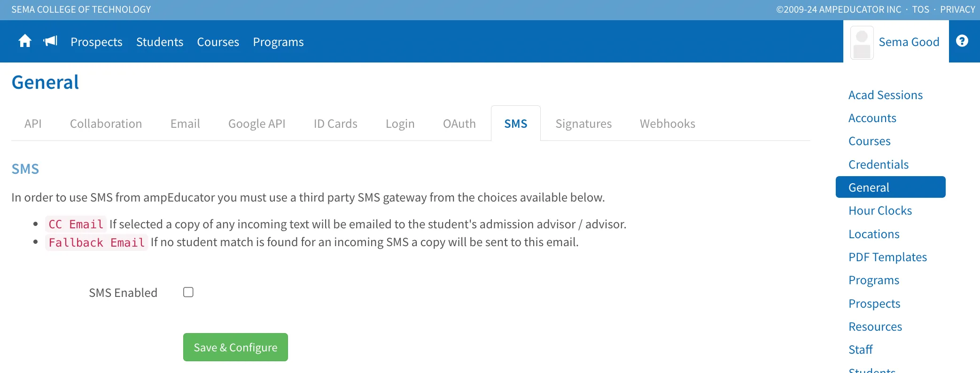Screen dimensions: 980x373
Task: Go to PDF Templates in sidebar
Action: (887, 257)
